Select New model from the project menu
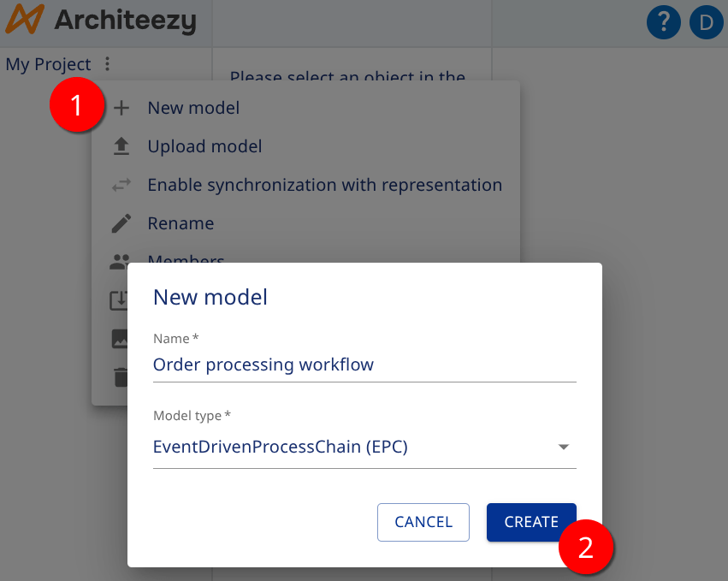This screenshot has width=728, height=581. coord(193,107)
